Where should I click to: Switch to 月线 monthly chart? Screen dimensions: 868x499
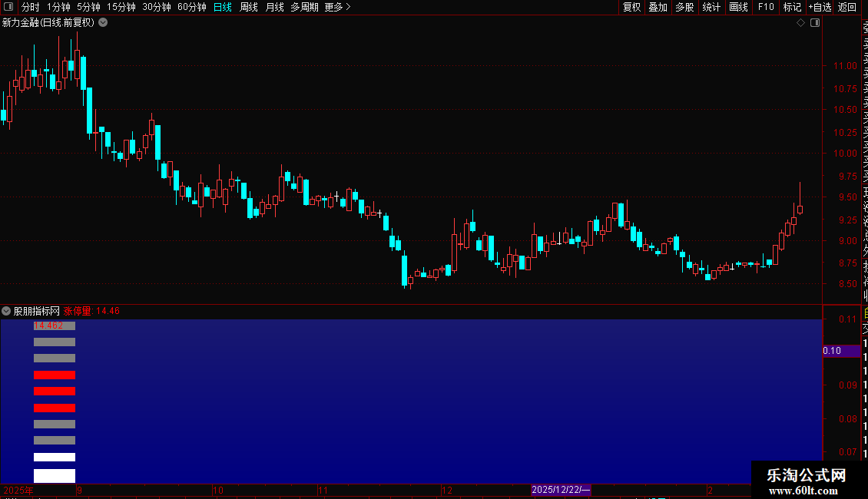click(274, 7)
